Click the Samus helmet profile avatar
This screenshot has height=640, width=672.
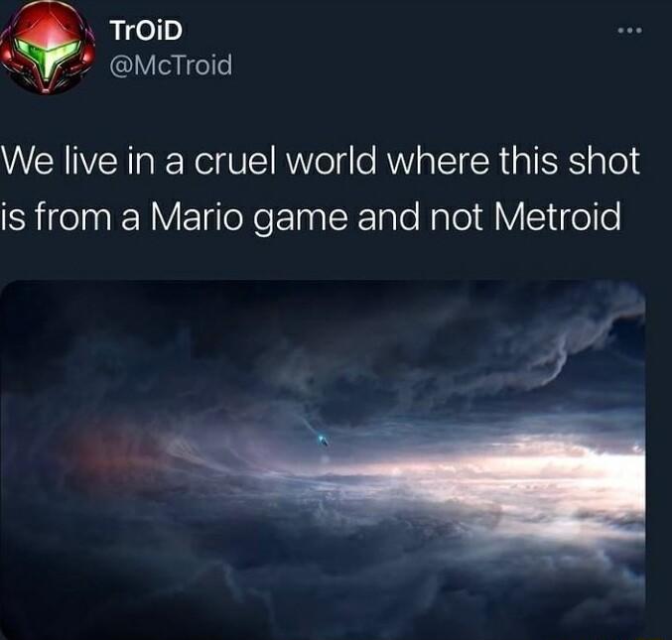48,48
